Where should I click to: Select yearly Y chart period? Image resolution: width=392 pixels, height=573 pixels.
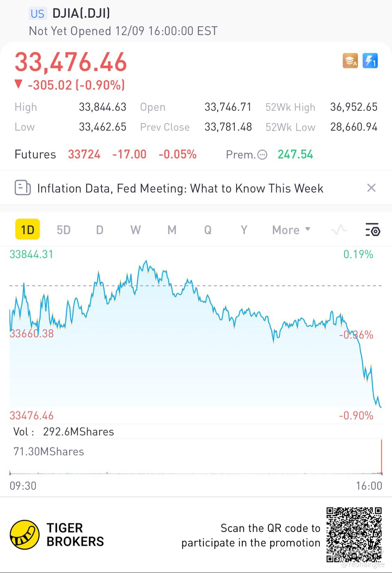pos(244,230)
